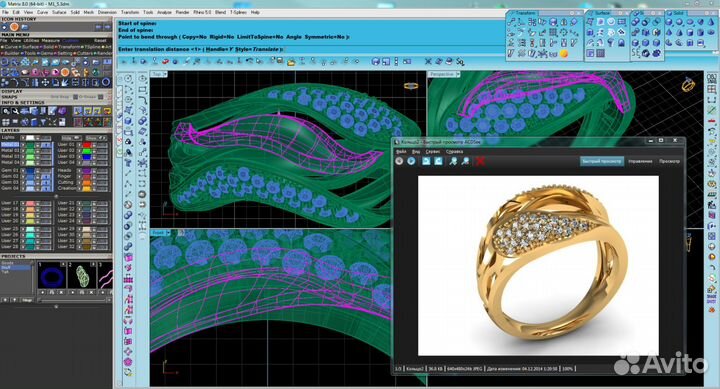Click the magnifier icon in Info & Settings
Screen dimensions: 720x389
[6, 111]
